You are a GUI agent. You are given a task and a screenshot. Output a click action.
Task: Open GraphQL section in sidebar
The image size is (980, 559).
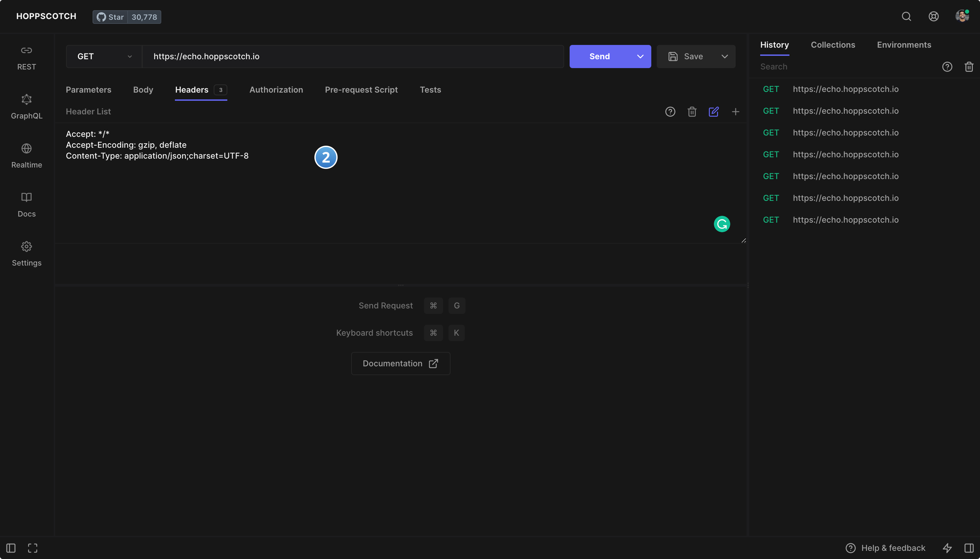tap(27, 106)
